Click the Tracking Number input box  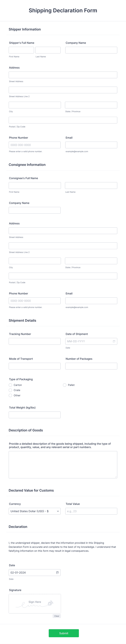coord(35,341)
